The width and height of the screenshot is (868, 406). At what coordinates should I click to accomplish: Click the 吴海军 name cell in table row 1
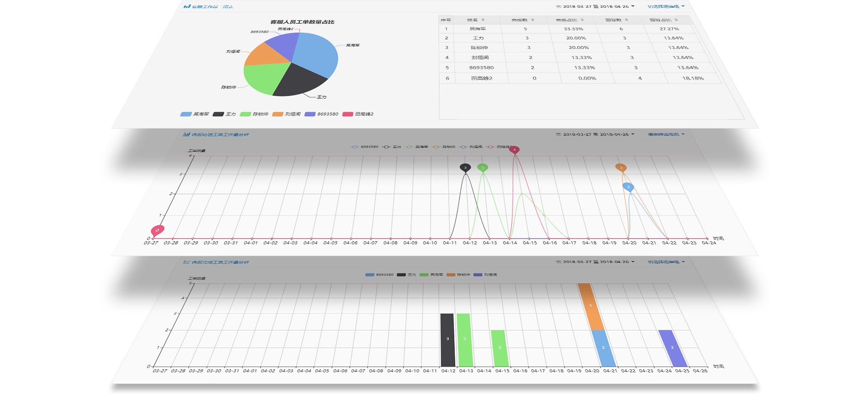(x=477, y=29)
